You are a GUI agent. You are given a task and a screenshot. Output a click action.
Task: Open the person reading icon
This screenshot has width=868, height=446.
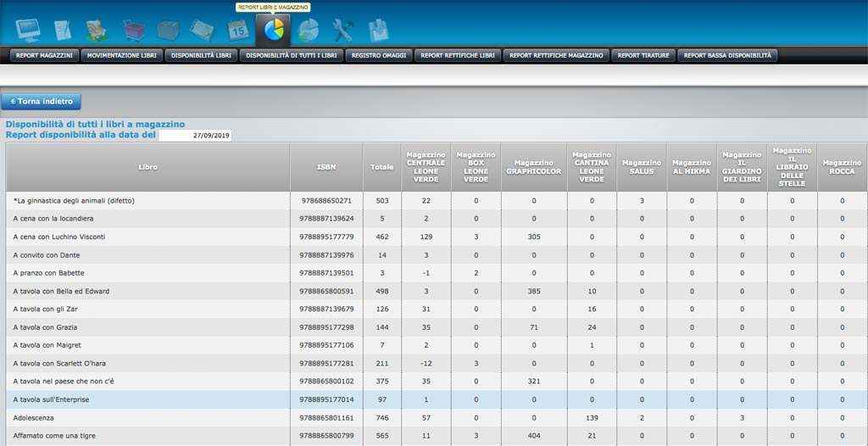coord(97,31)
